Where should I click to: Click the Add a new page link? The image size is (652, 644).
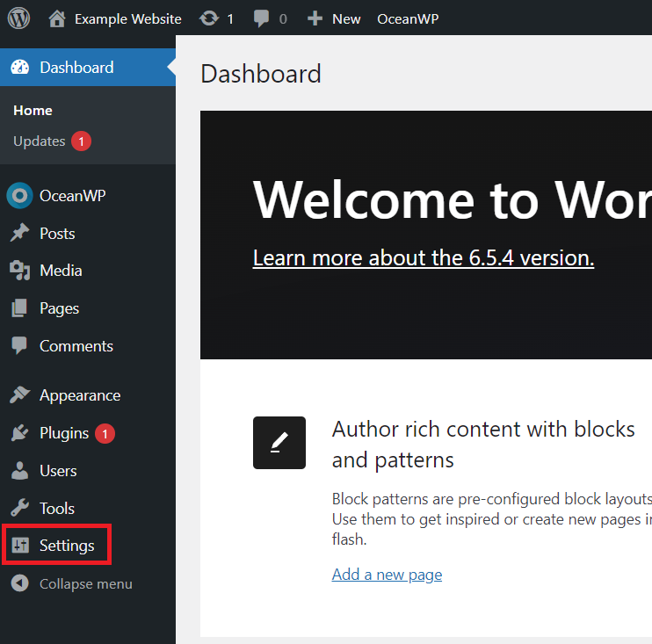[387, 575]
